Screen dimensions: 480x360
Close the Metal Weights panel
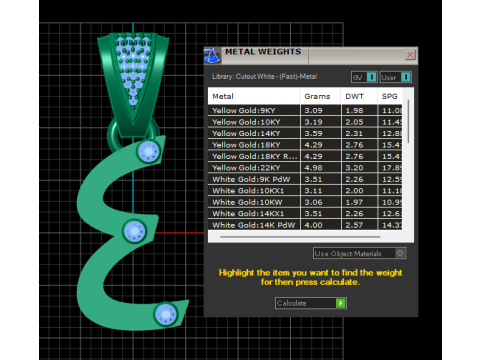410,55
